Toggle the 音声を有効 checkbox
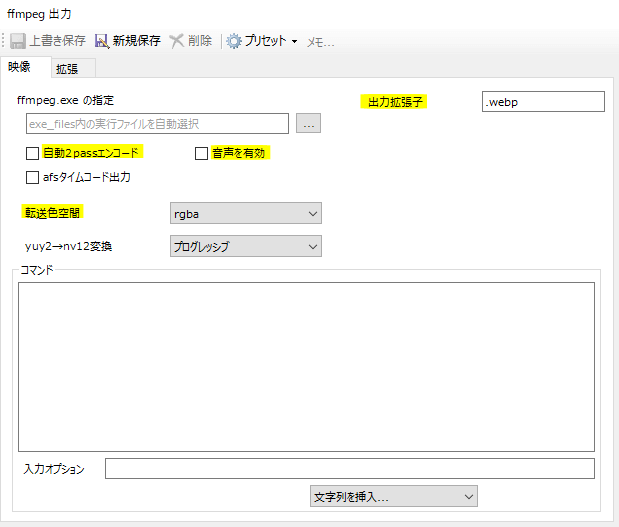Image resolution: width=619 pixels, height=527 pixels. click(201, 153)
